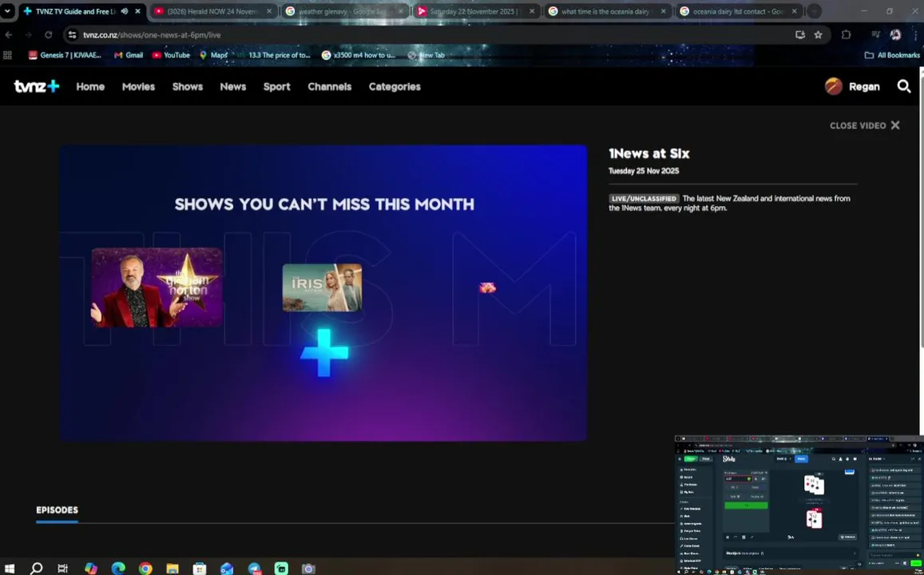Open a new browser tab

pos(813,11)
